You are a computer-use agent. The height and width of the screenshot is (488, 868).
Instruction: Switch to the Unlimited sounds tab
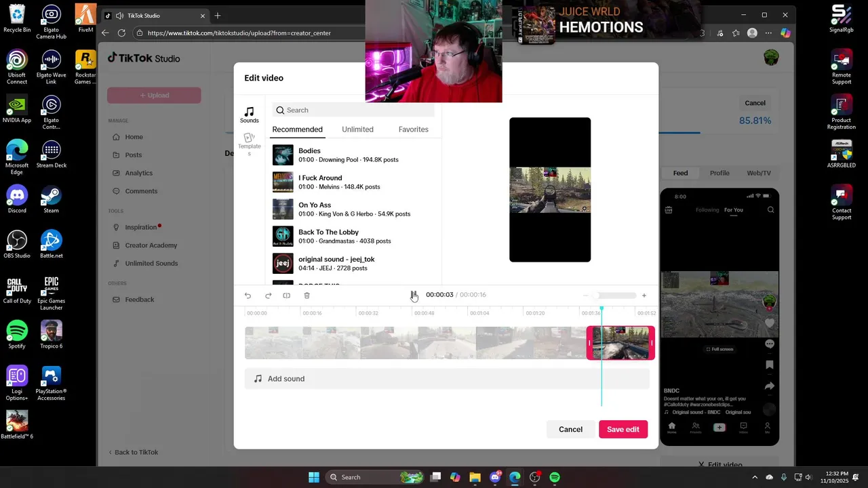pos(357,129)
